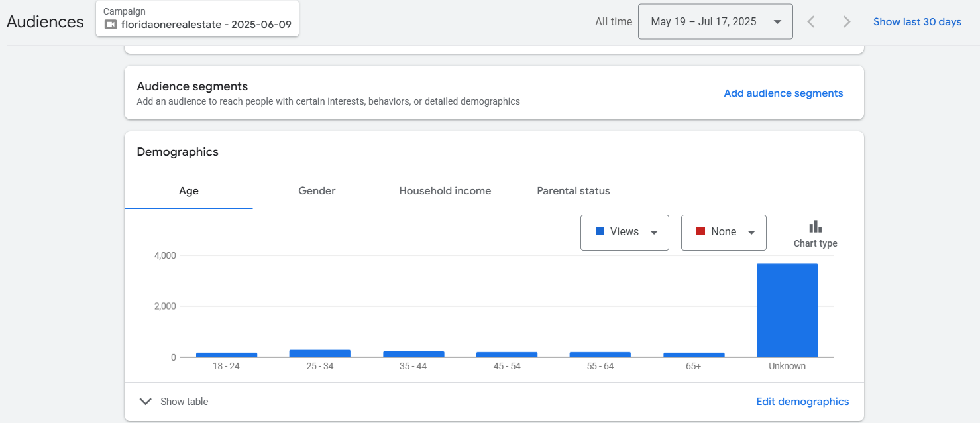Switch to the Parental status tab
980x423 pixels.
pos(573,191)
